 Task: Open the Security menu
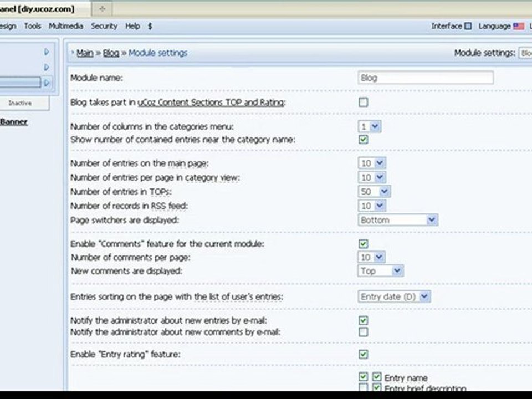104,26
